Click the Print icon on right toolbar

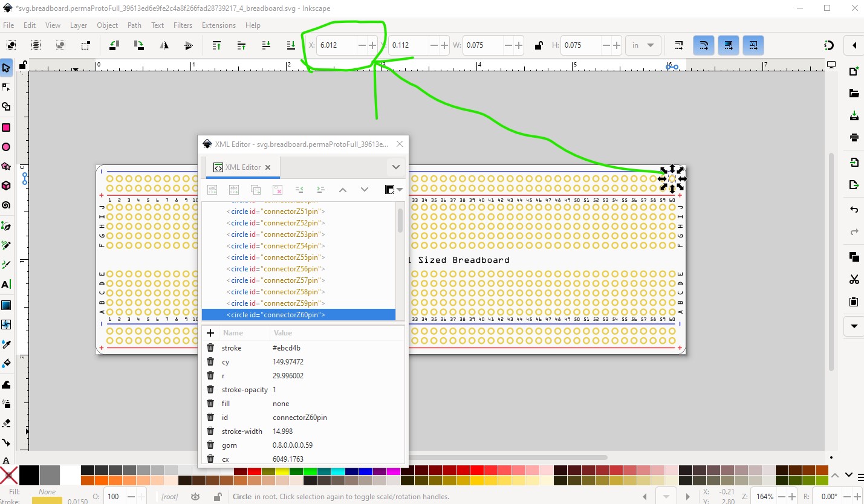pos(854,138)
